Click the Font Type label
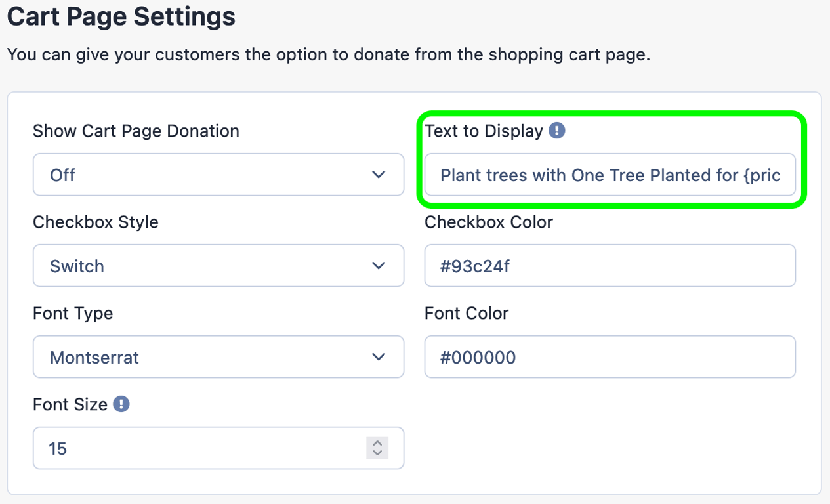The height and width of the screenshot is (504, 830). (x=73, y=314)
